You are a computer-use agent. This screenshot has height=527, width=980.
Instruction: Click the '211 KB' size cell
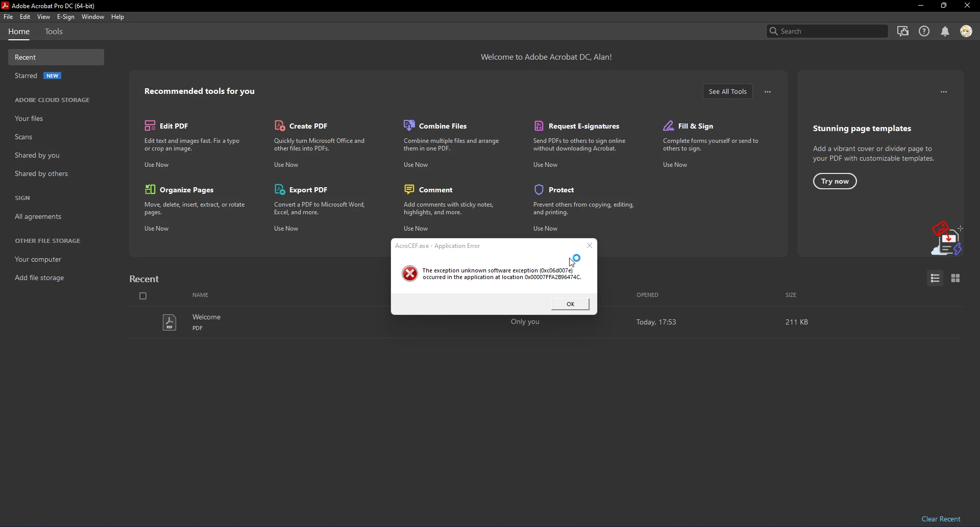(x=796, y=322)
